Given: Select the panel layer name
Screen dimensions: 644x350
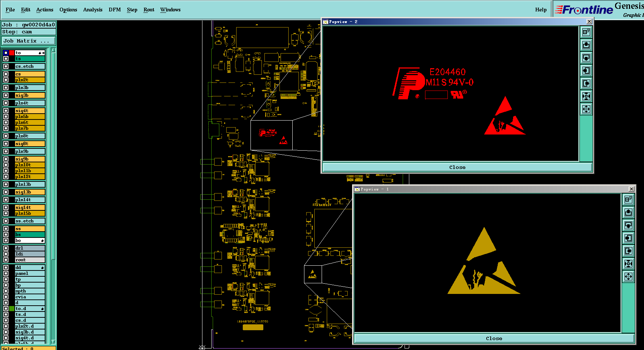Looking at the screenshot, I should coord(30,273).
